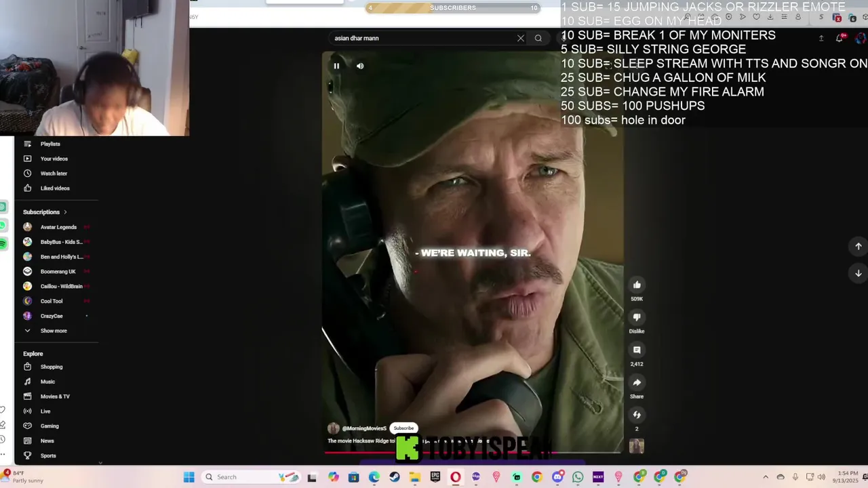Open the comments with 2,412 count
The height and width of the screenshot is (488, 868).
click(x=637, y=350)
